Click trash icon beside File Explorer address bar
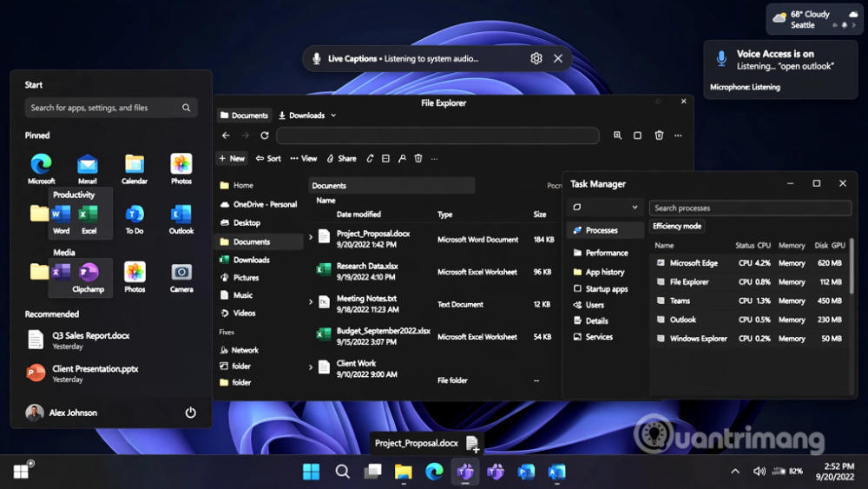 (x=659, y=135)
